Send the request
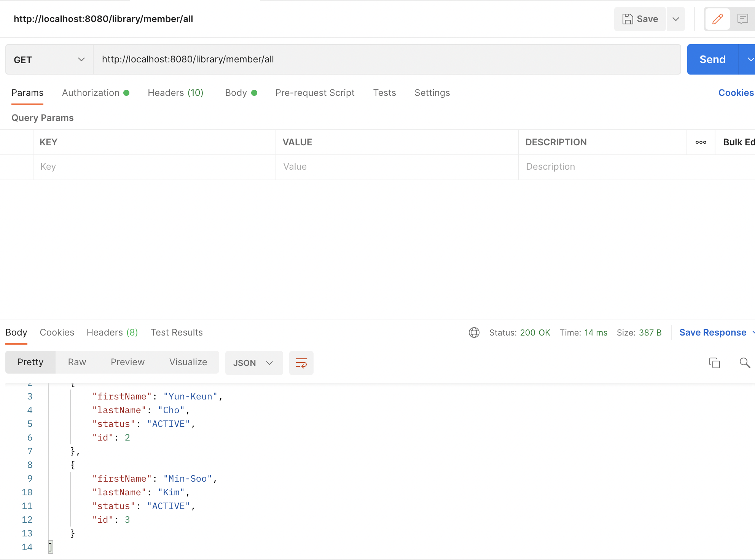The height and width of the screenshot is (560, 755). [712, 59]
